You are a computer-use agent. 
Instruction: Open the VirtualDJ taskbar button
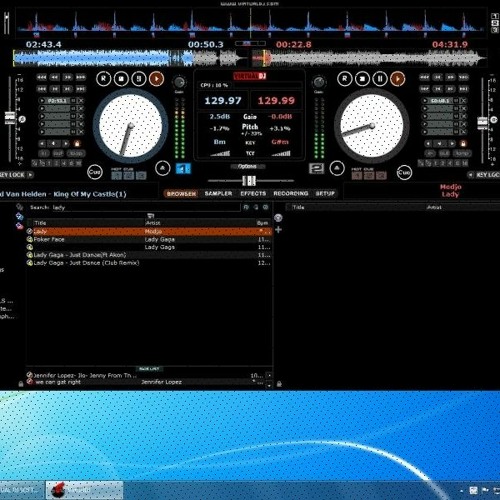point(84,490)
